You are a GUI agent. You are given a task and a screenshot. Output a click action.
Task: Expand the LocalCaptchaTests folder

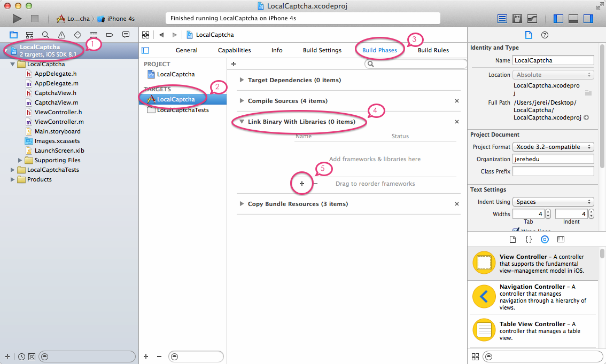pos(13,170)
